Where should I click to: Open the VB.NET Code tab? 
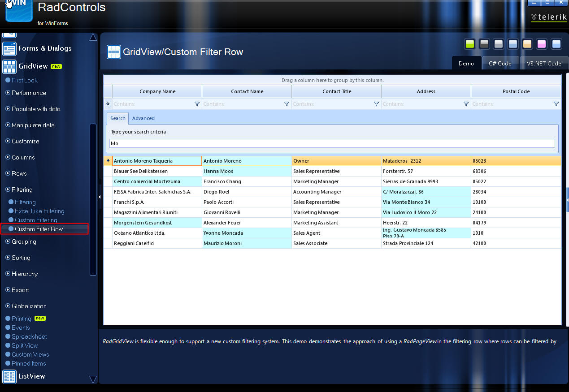point(543,63)
